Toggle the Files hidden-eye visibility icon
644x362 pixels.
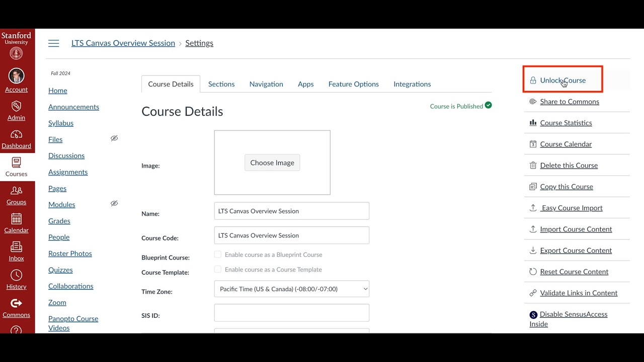pyautogui.click(x=114, y=138)
